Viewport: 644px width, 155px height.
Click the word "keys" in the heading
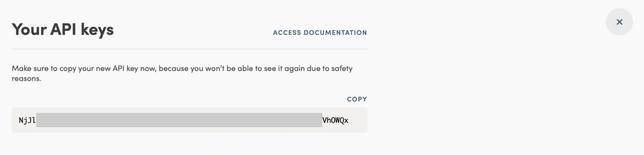click(x=97, y=30)
